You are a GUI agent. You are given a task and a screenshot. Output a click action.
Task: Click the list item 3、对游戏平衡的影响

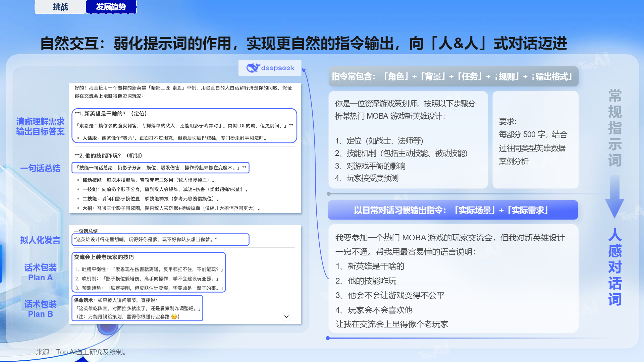click(370, 166)
